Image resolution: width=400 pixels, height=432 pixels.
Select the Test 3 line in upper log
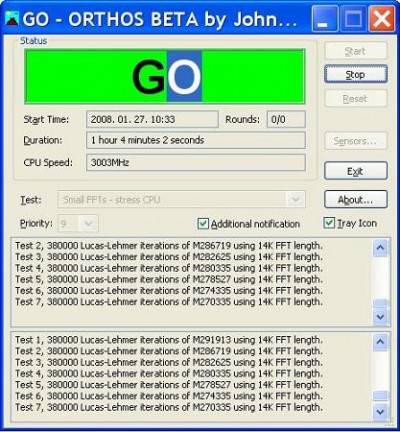pos(169,257)
